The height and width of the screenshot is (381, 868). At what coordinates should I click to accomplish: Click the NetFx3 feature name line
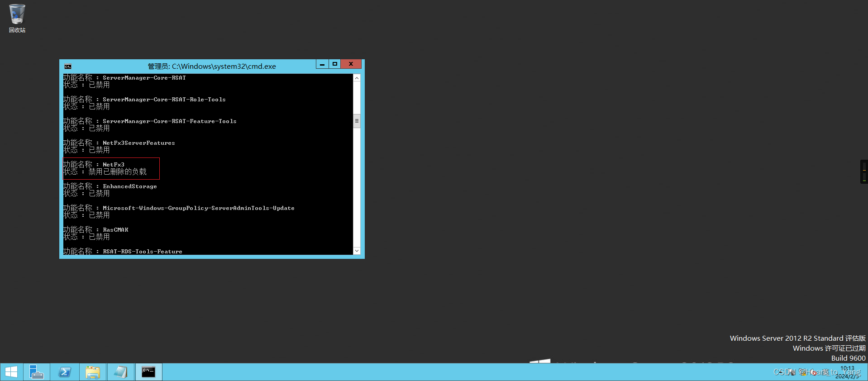point(113,165)
